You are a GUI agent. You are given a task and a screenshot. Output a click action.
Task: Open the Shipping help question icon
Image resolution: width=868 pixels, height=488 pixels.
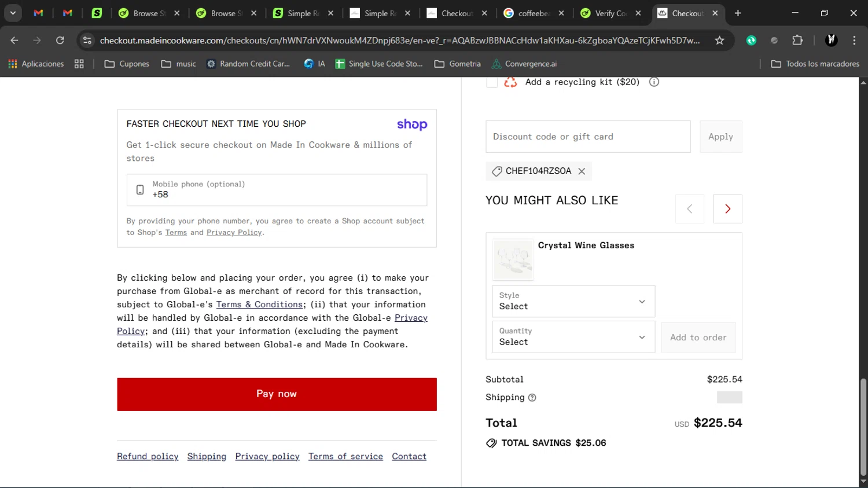532,398
